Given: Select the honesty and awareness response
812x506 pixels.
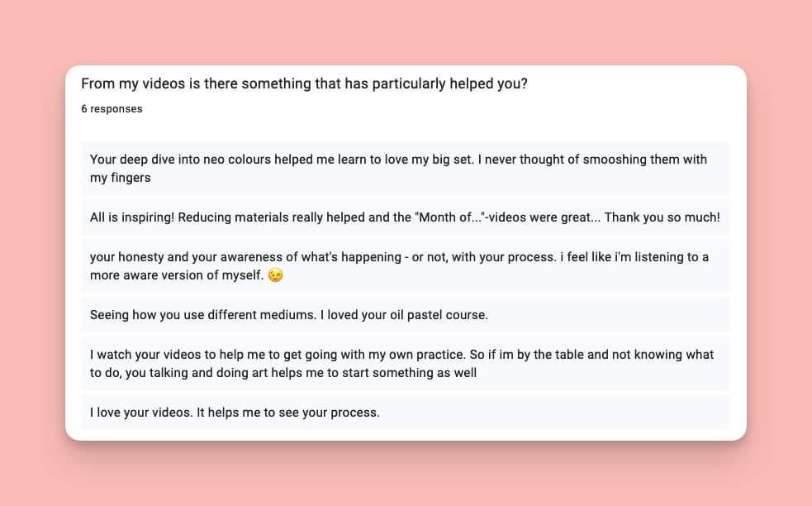Looking at the screenshot, I should coord(406,266).
